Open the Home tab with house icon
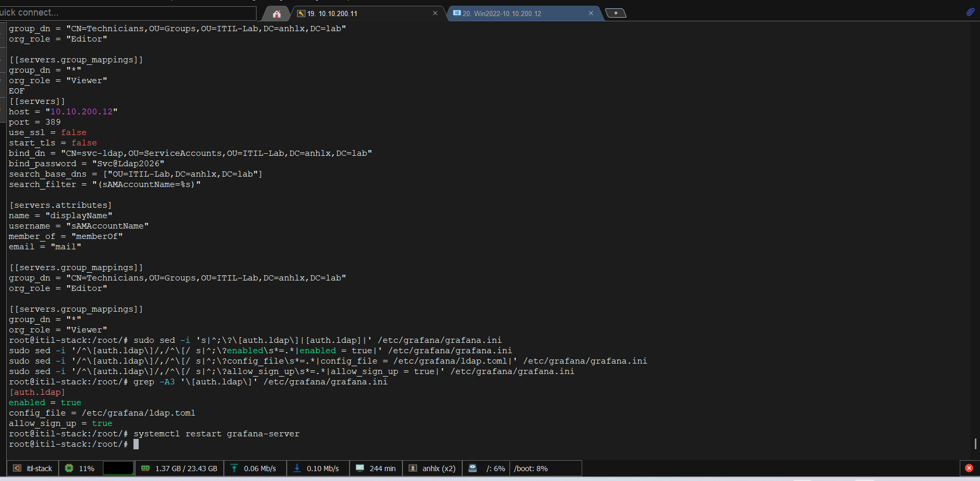Screen dimensions: 980x481 (276, 14)
